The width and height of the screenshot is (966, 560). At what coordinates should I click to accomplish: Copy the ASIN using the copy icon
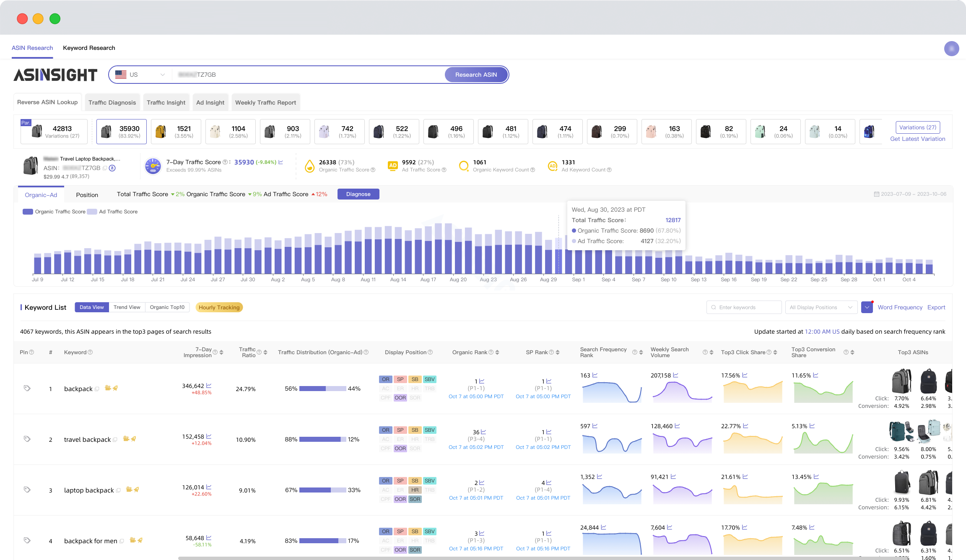[105, 168]
